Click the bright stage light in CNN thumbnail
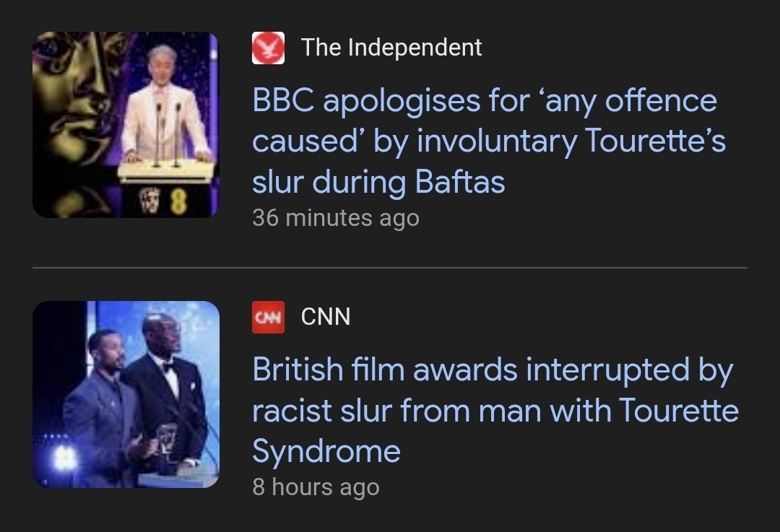This screenshot has width=780, height=532. [x=63, y=455]
